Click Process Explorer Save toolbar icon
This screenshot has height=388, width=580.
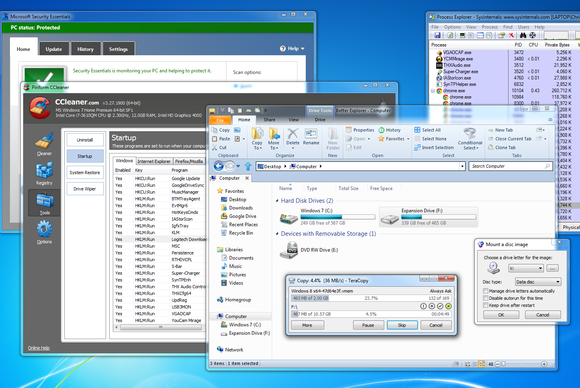pos(438,36)
